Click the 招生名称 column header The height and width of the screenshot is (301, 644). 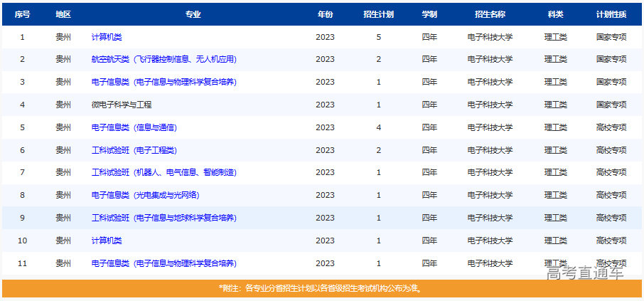click(490, 14)
